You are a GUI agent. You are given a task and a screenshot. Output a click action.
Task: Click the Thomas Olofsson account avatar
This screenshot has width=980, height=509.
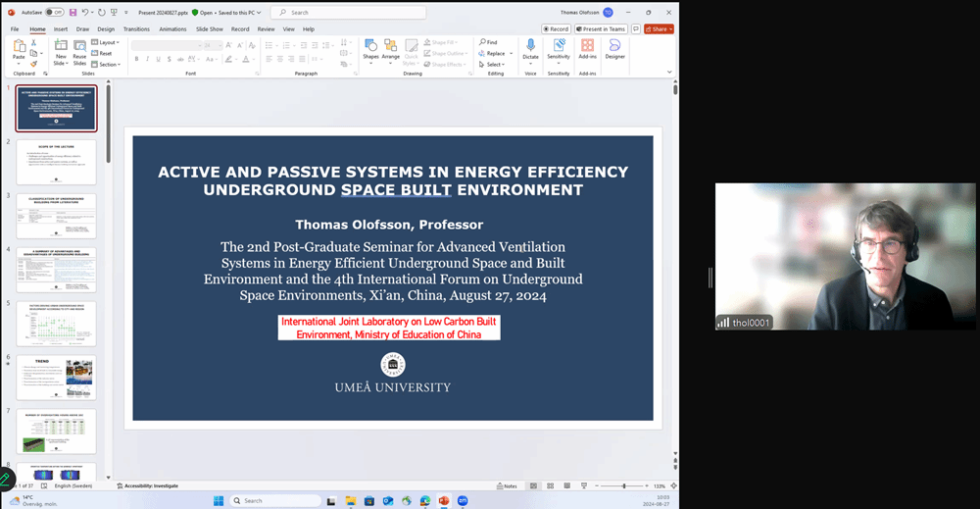609,13
